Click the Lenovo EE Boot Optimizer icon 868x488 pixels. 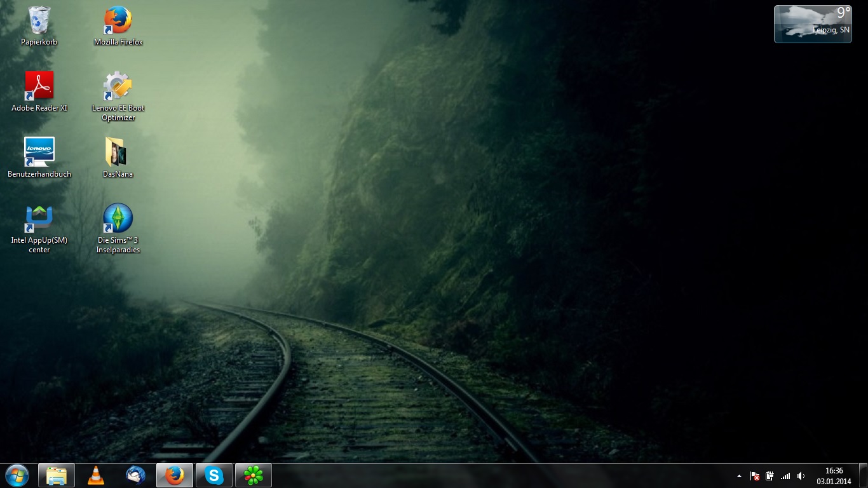118,86
